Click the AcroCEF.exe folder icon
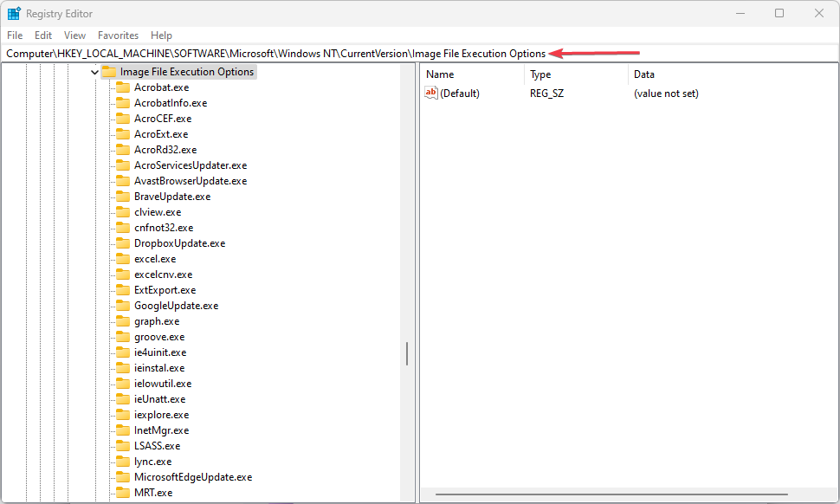Screen dimensions: 840x504 123,119
